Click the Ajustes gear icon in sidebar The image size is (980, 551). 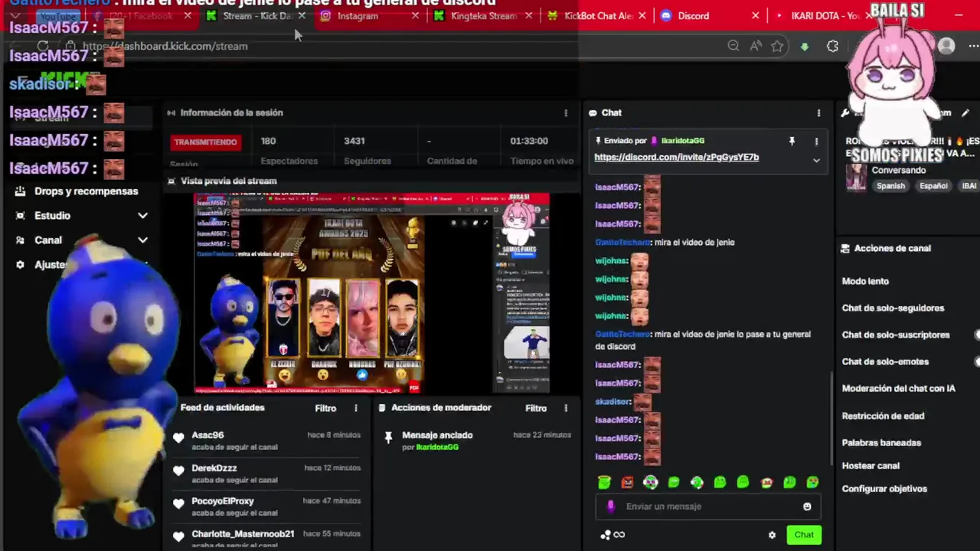point(20,265)
